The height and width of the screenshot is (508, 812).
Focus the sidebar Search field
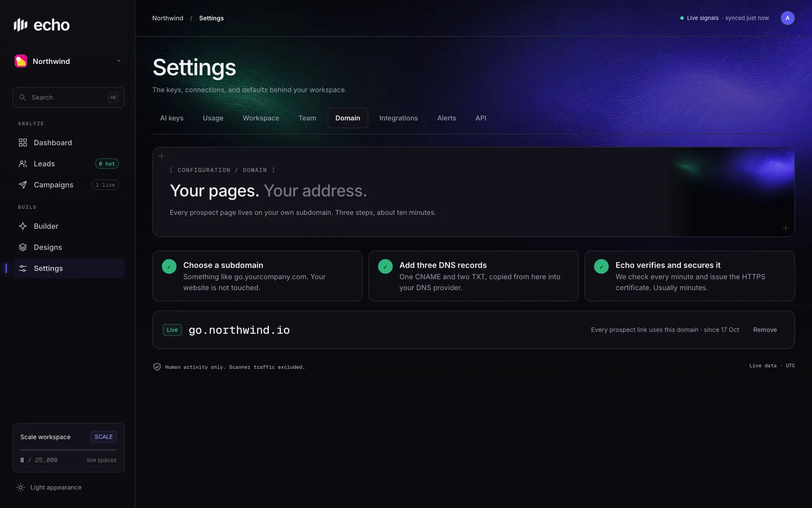point(68,98)
